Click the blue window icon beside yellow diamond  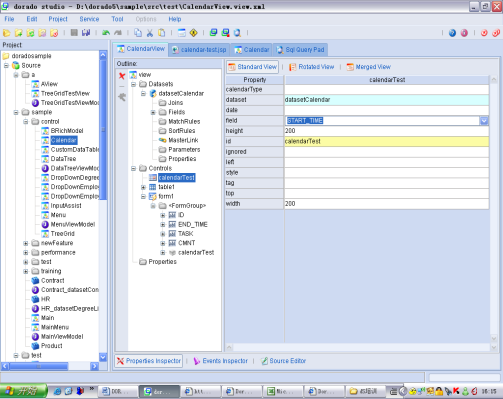pos(182,33)
